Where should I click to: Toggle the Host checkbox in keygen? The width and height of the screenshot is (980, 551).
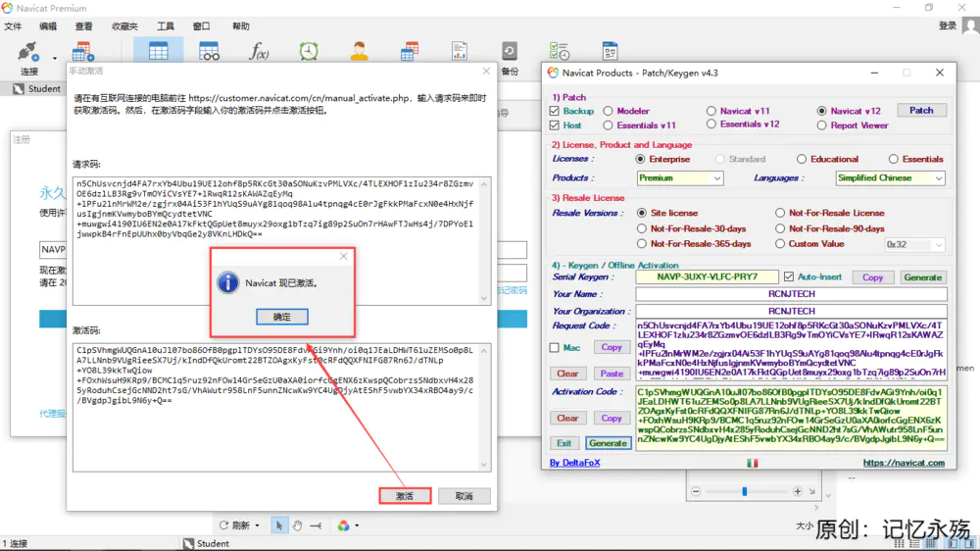[555, 125]
